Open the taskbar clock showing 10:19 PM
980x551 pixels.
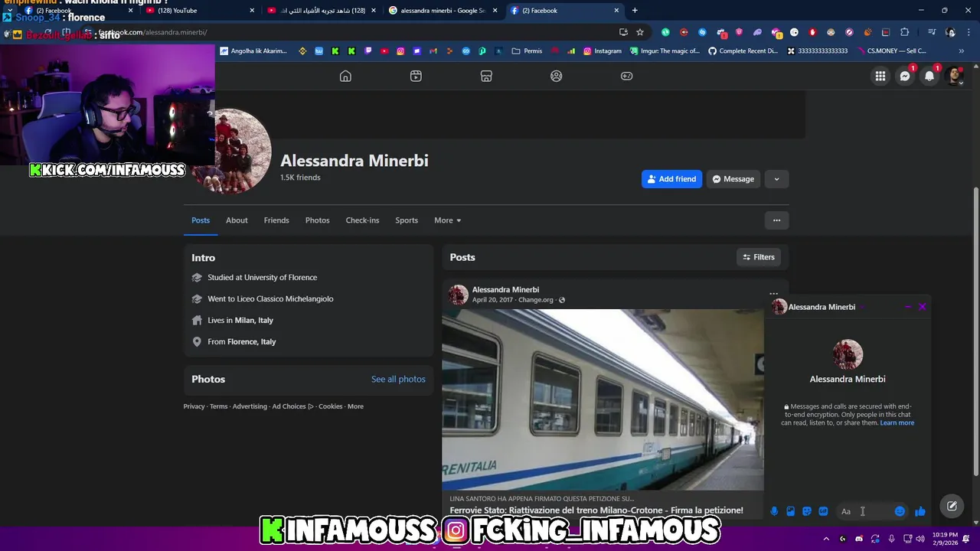(945, 539)
